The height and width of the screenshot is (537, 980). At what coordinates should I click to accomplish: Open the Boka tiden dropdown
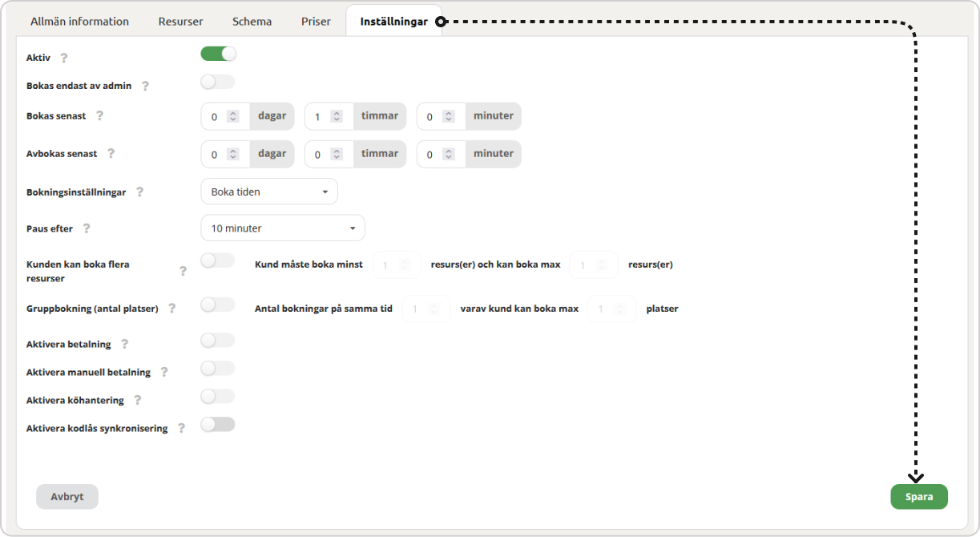[269, 192]
